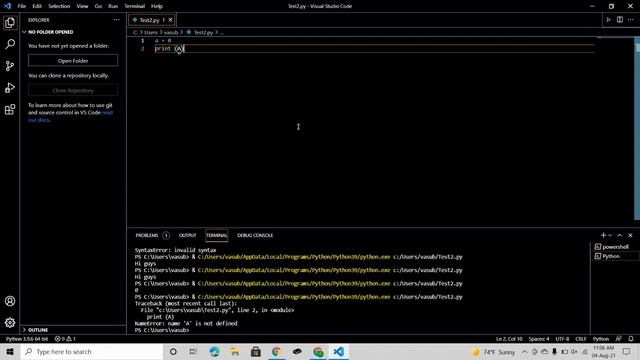Image resolution: width=640 pixels, height=360 pixels.
Task: Open the Extensions view
Action: tap(10, 109)
